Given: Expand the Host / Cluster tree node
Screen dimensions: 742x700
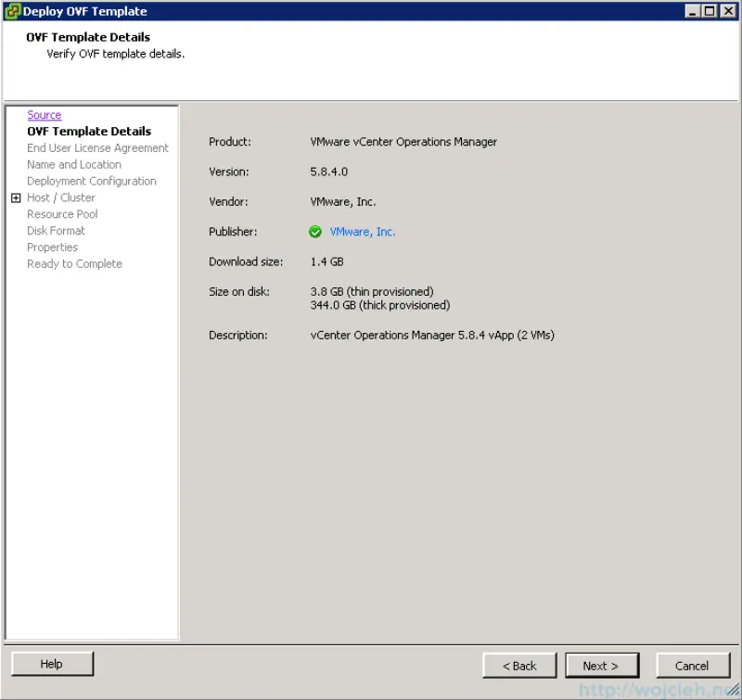Looking at the screenshot, I should click(x=15, y=197).
